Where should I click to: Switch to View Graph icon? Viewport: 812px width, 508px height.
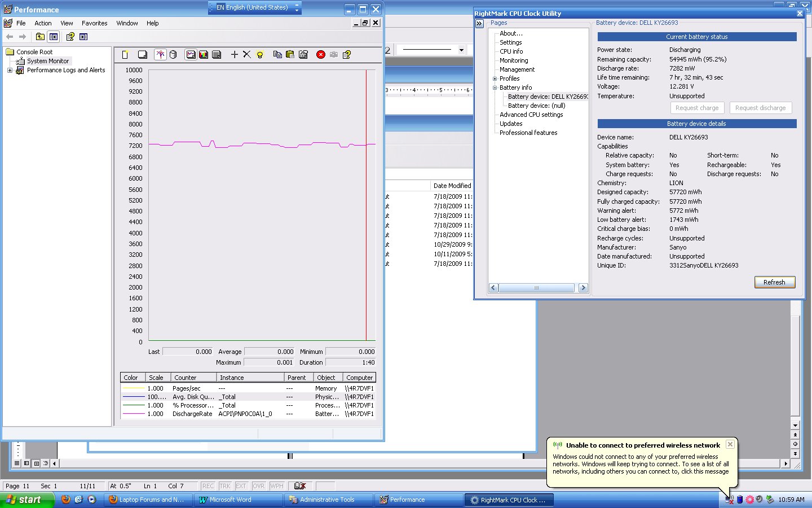click(191, 55)
